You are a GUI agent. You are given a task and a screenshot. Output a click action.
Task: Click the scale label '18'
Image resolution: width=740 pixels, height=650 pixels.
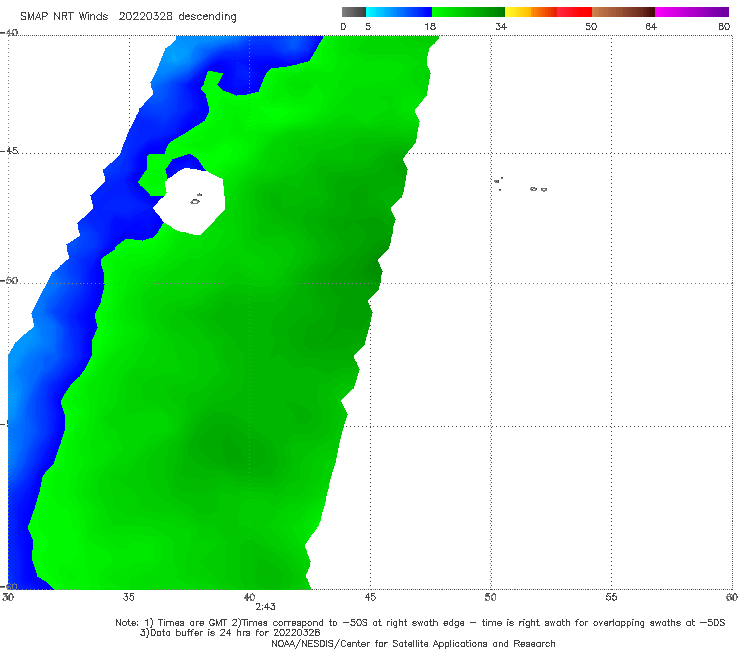point(430,27)
